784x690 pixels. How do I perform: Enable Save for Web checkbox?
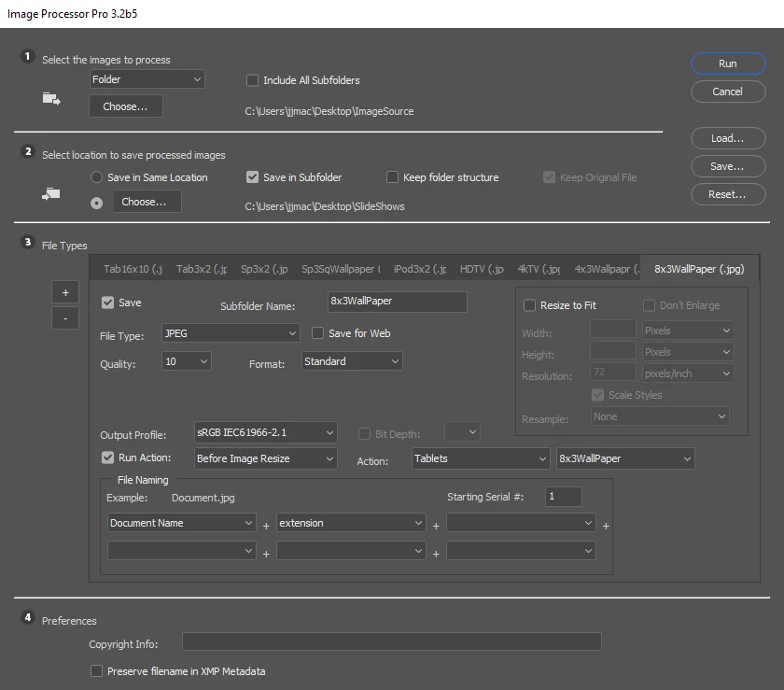317,332
